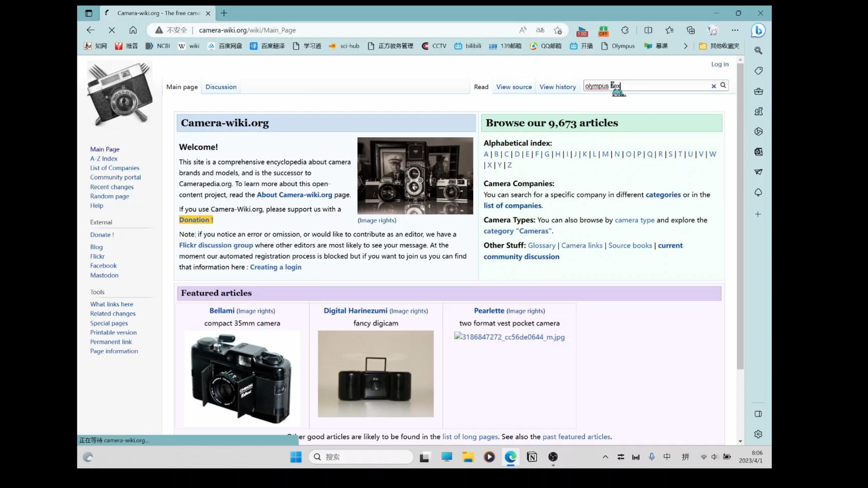Submit wiki search with magnifier icon

[723, 85]
